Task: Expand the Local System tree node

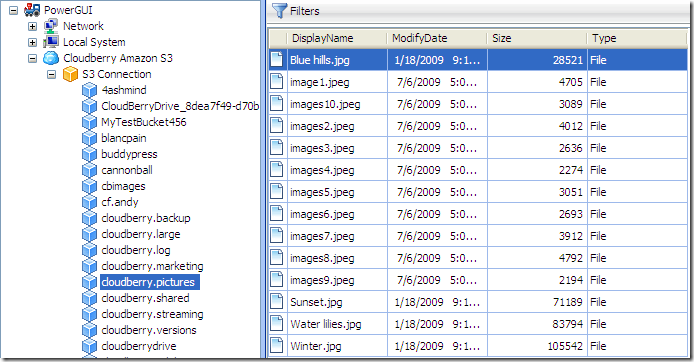Action: pos(32,42)
